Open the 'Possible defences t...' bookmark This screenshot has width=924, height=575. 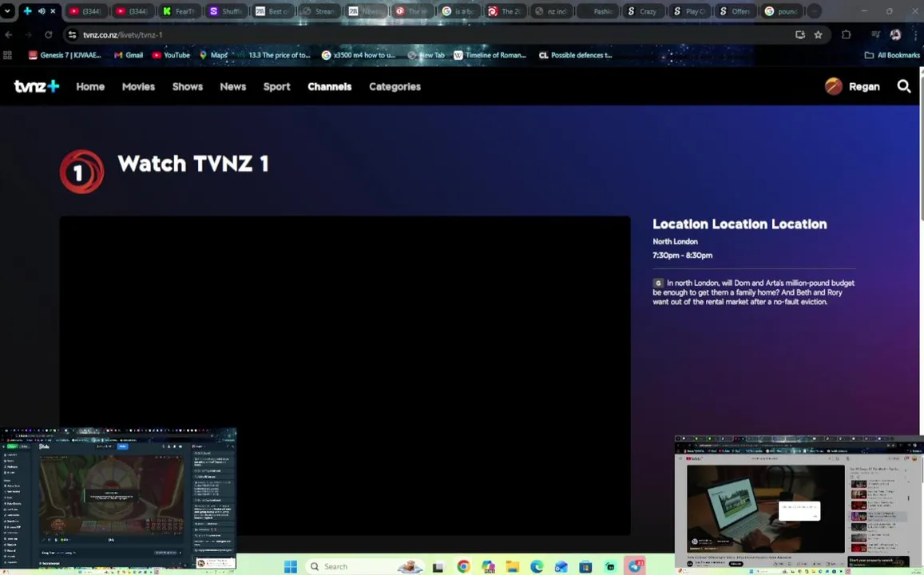pyautogui.click(x=576, y=55)
